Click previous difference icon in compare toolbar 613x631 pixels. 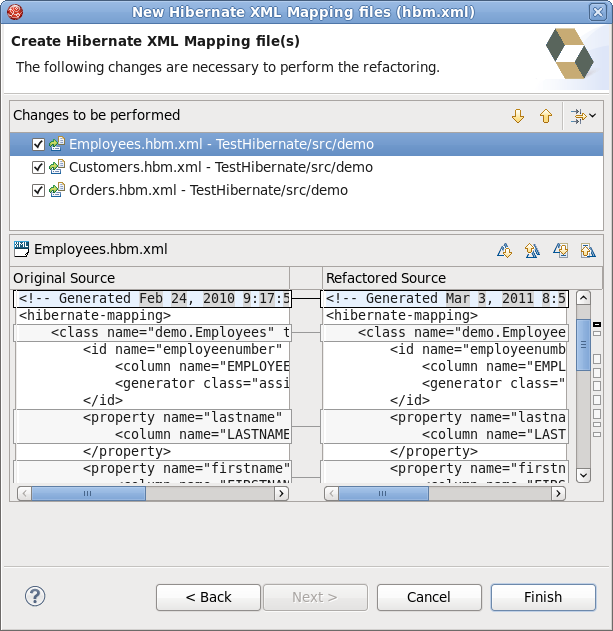coord(532,250)
